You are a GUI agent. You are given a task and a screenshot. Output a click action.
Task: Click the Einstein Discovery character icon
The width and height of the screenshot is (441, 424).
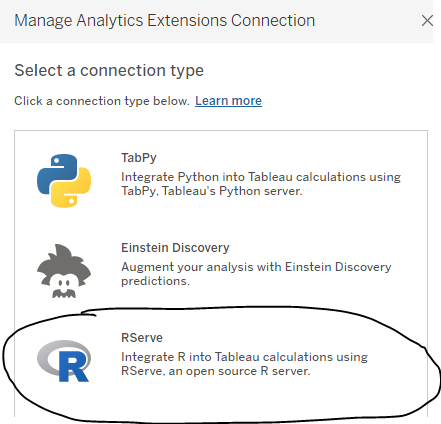64,271
